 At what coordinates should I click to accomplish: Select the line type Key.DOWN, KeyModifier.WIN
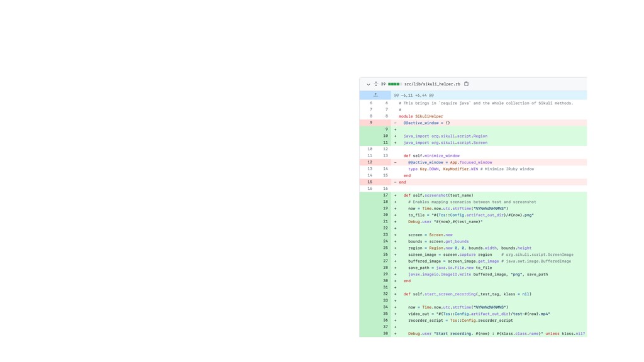click(471, 168)
